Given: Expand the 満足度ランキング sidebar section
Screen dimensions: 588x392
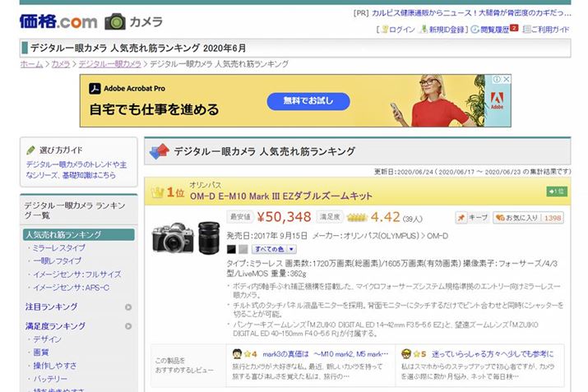Looking at the screenshot, I should pyautogui.click(x=128, y=326).
